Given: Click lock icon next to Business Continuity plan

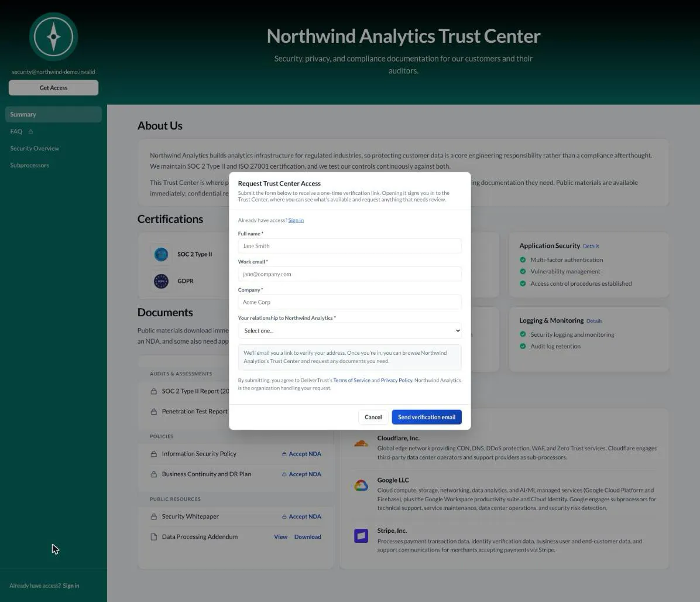Looking at the screenshot, I should [153, 474].
